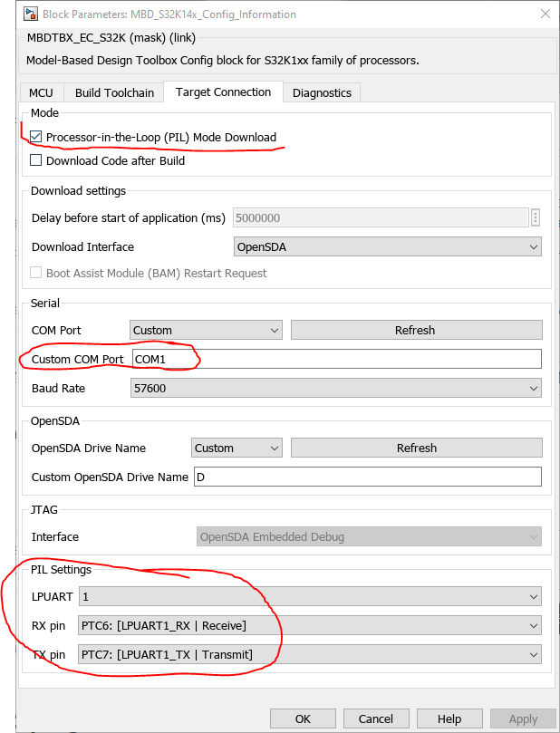Open the Baud Rate dropdown

[x=335, y=388]
